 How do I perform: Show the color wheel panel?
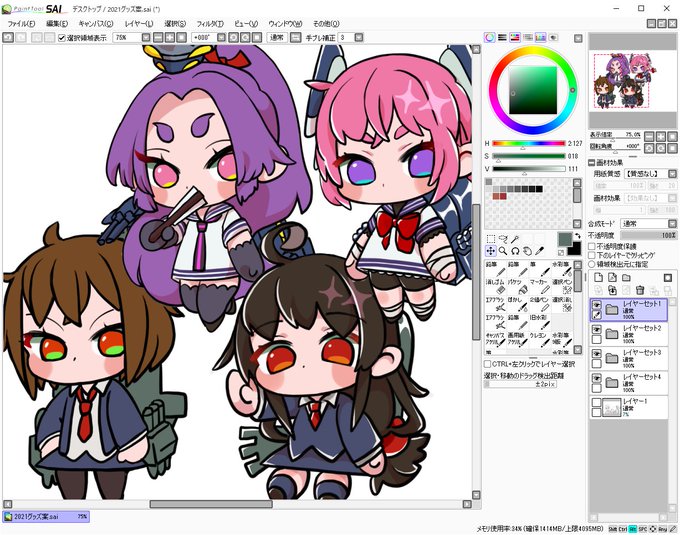[x=490, y=38]
